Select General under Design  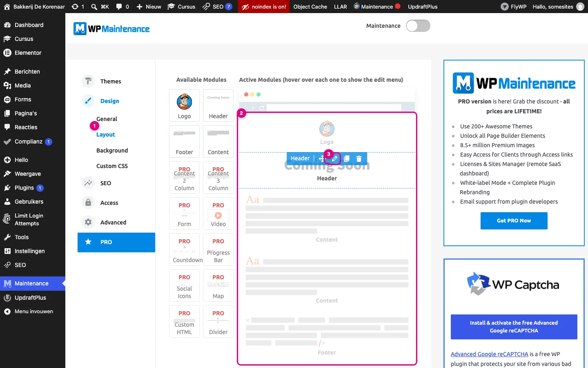[x=107, y=119]
